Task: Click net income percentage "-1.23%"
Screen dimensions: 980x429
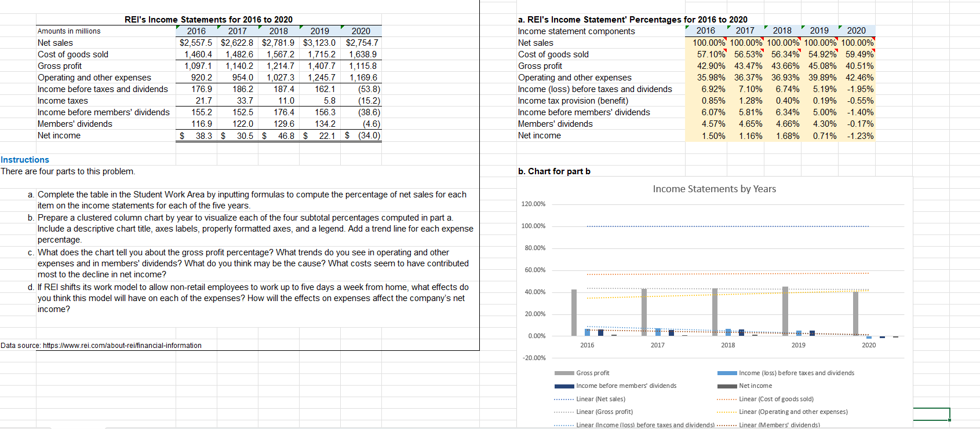Action: click(x=861, y=135)
